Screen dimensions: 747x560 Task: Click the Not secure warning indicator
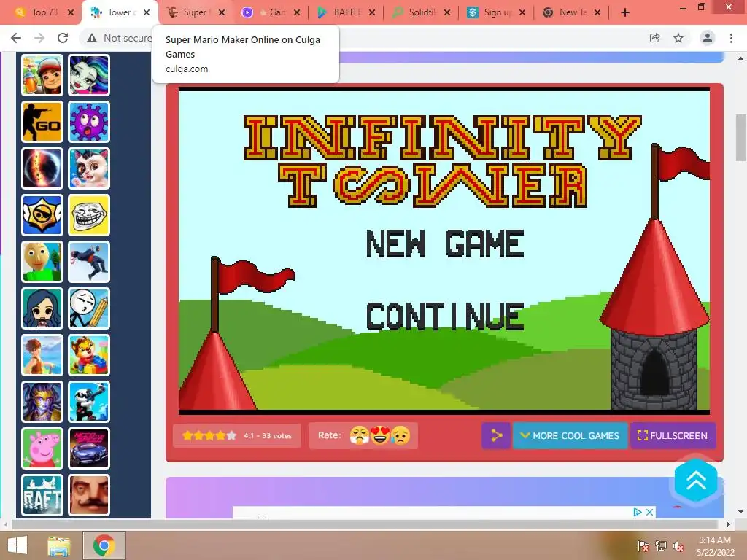(119, 38)
